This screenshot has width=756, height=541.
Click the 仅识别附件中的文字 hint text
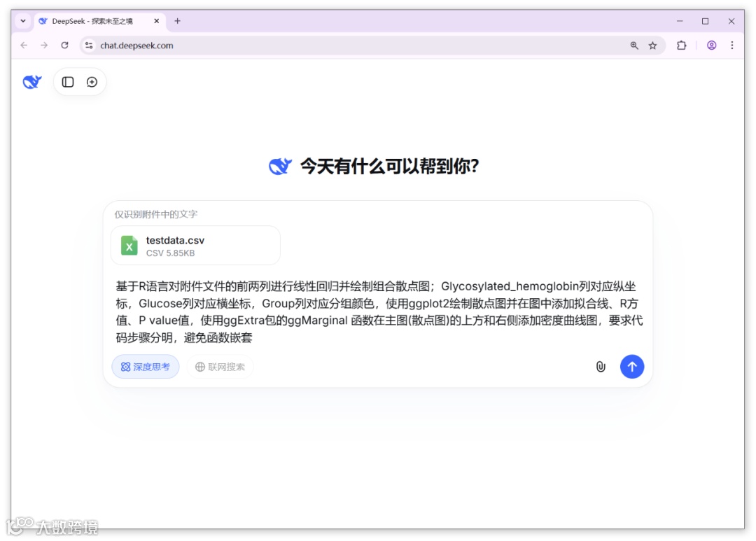pyautogui.click(x=155, y=214)
